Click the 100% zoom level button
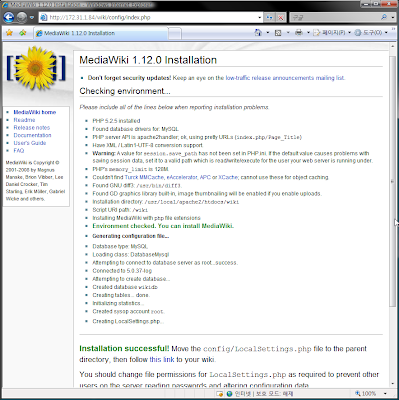Image resolution: width=399 pixels, height=400 pixels. click(x=366, y=393)
